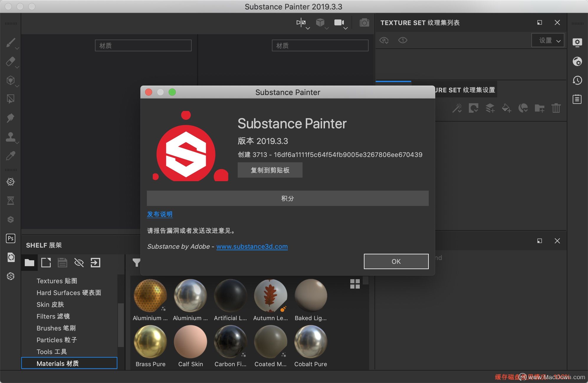This screenshot has height=383, width=588.
Task: Click the camera video icon in toolbar
Action: tap(339, 22)
